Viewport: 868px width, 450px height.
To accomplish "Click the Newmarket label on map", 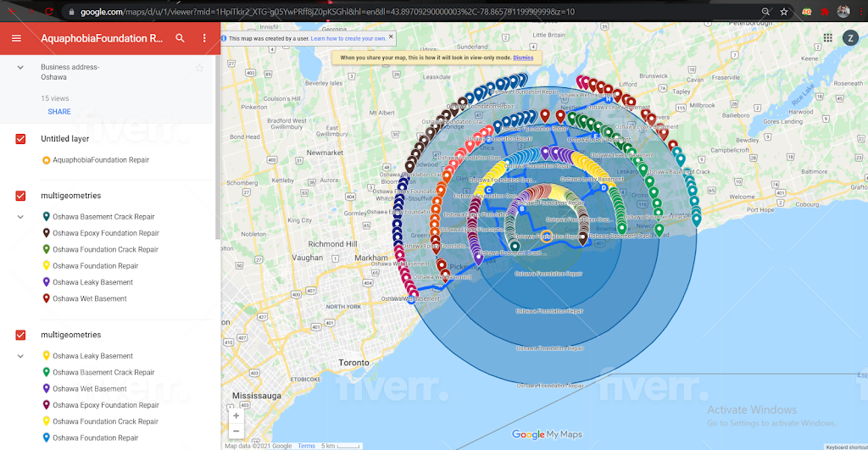I will 325,153.
